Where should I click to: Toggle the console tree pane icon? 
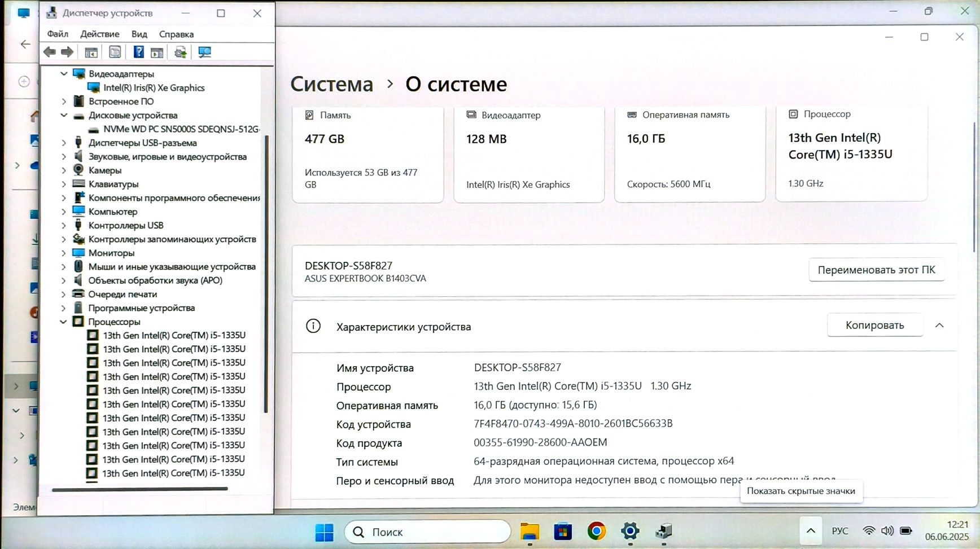pyautogui.click(x=91, y=52)
